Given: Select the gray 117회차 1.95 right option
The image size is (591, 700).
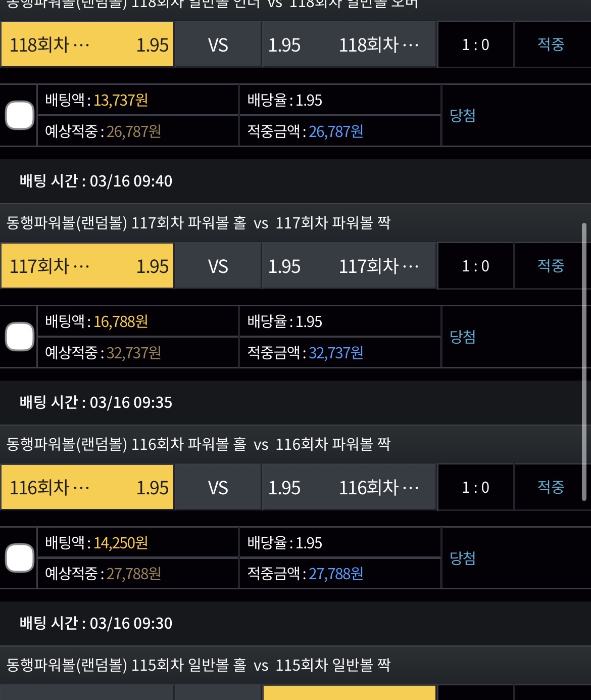Looking at the screenshot, I should (x=349, y=266).
